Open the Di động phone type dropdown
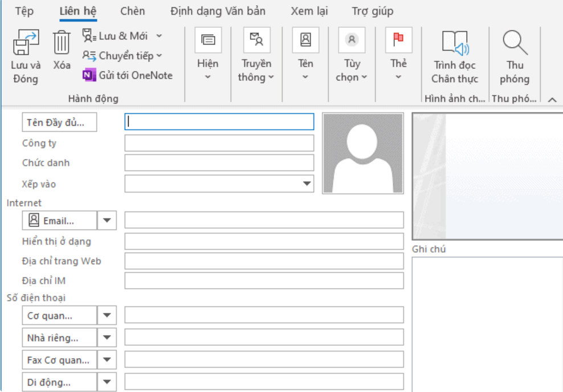 107,382
